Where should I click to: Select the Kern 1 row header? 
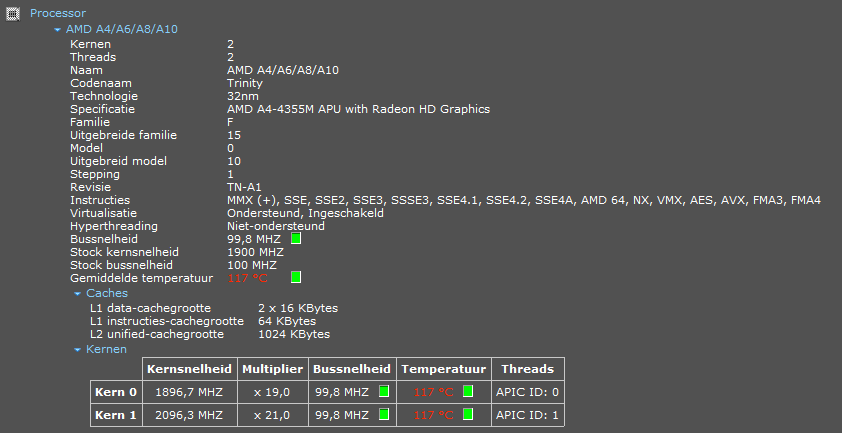(116, 415)
